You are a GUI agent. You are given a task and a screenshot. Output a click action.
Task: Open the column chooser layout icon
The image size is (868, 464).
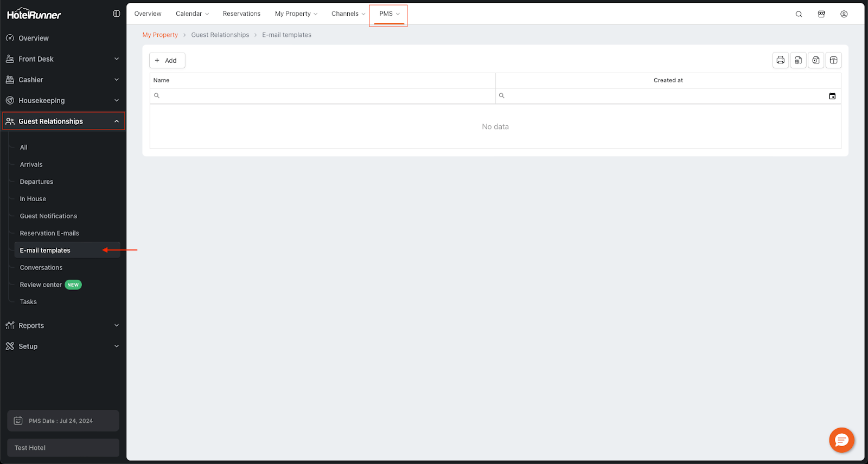pos(834,60)
